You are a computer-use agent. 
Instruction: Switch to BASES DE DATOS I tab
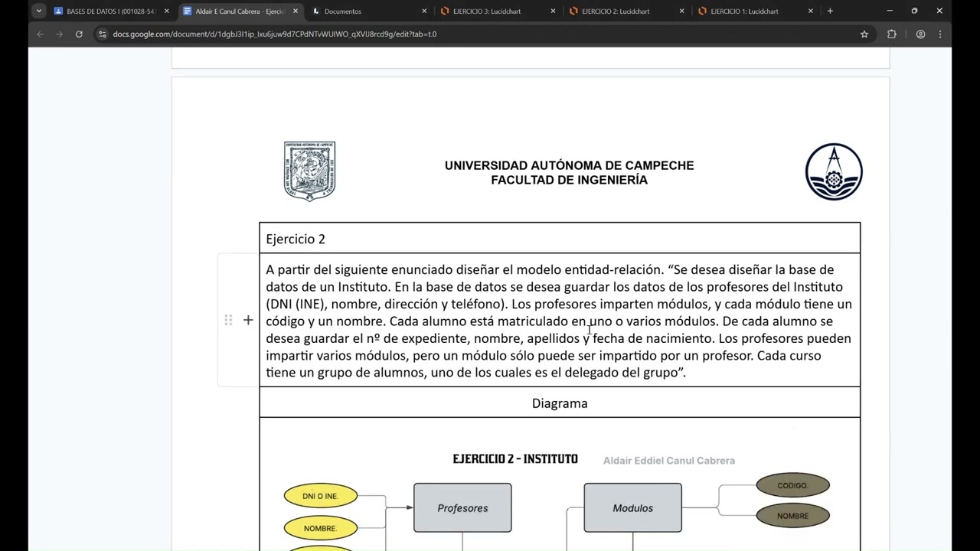coord(112,11)
